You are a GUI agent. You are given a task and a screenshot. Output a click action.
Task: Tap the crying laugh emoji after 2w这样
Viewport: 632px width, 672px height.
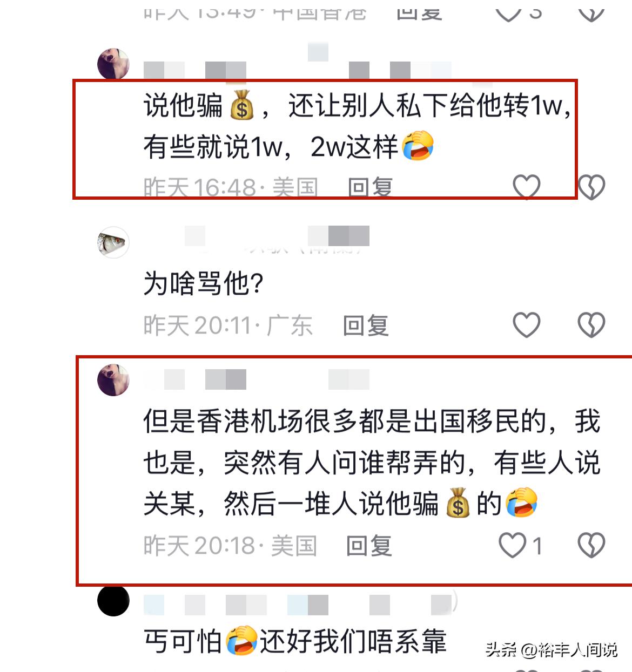tap(418, 146)
